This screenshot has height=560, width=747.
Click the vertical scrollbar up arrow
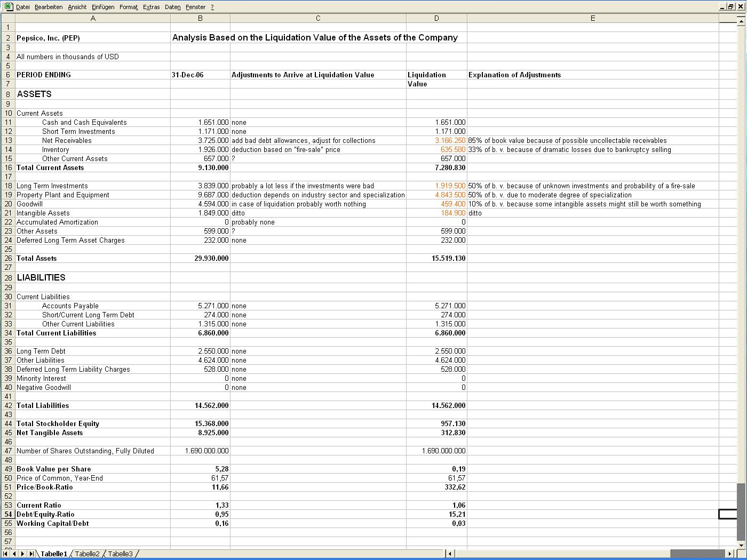[741, 21]
